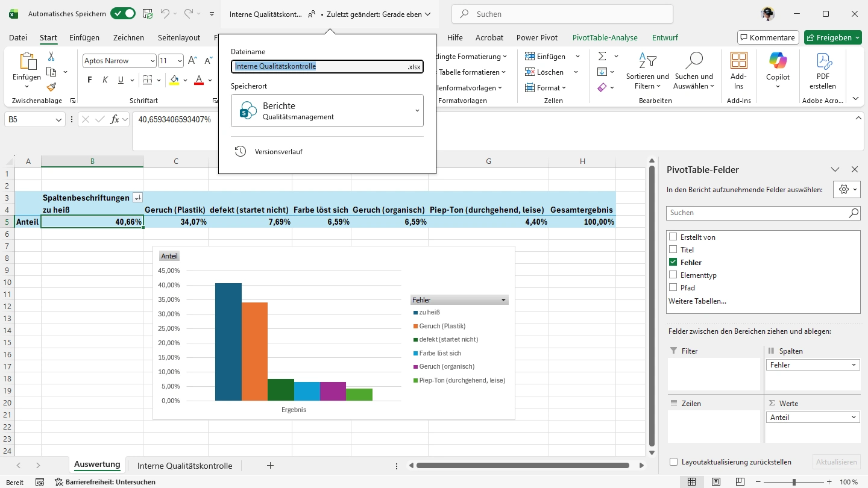Open Sortieren und Filtern tool
The height and width of the screenshot is (488, 868).
point(647,70)
